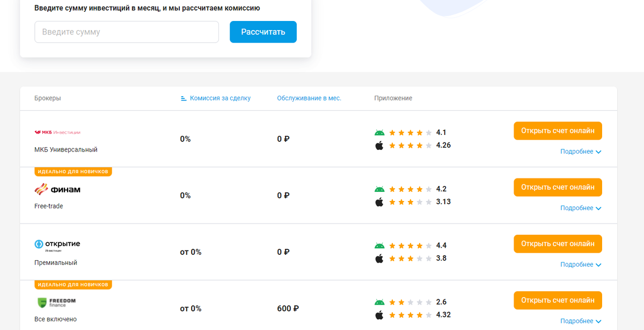644x330 pixels.
Task: Click от 0% commission in Открытие row
Action: point(191,252)
